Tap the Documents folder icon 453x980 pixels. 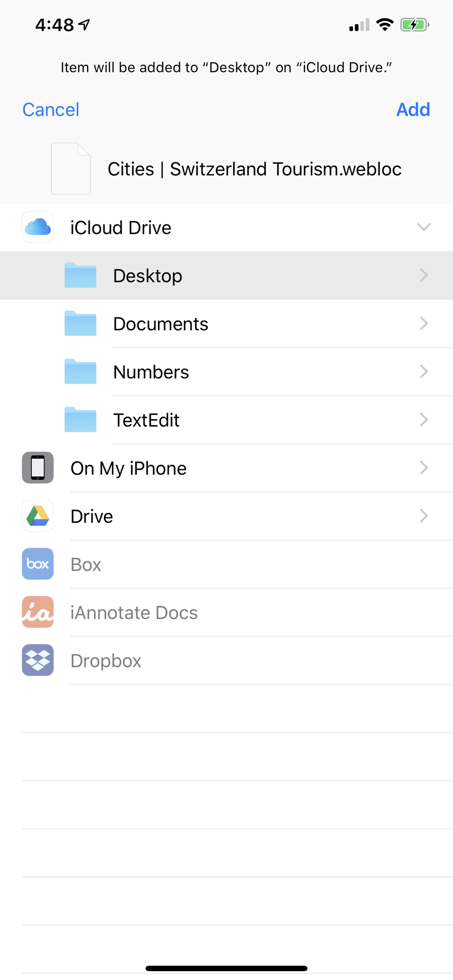[80, 323]
